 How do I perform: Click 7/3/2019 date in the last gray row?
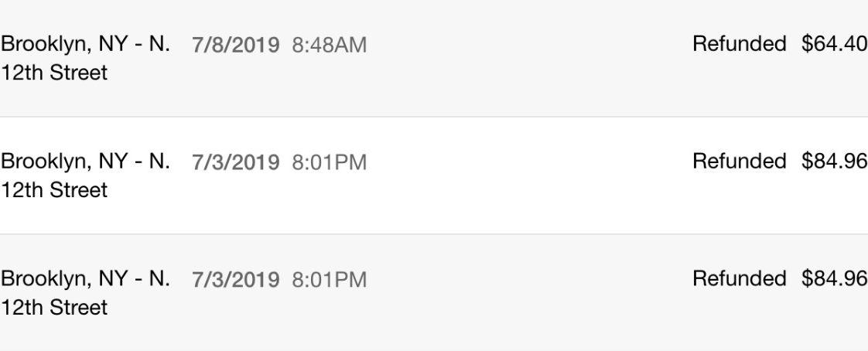point(236,280)
